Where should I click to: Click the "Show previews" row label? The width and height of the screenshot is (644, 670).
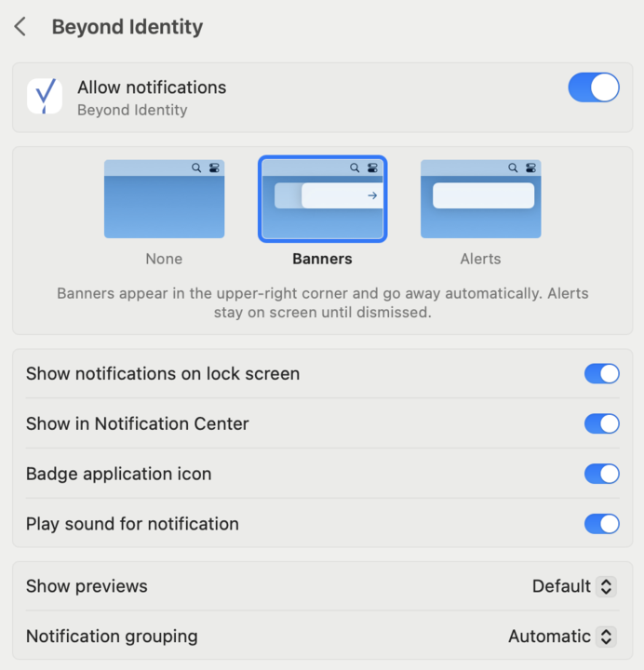(87, 586)
